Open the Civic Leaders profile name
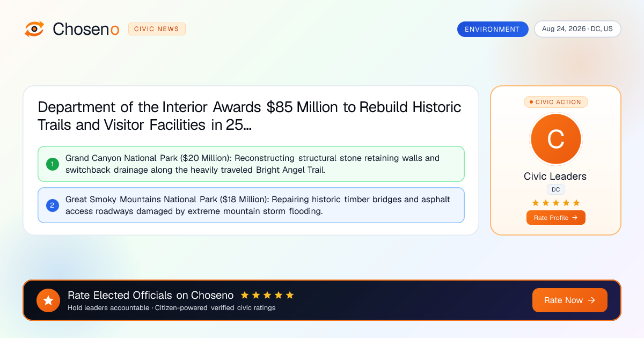This screenshot has height=338, width=644. click(x=555, y=177)
